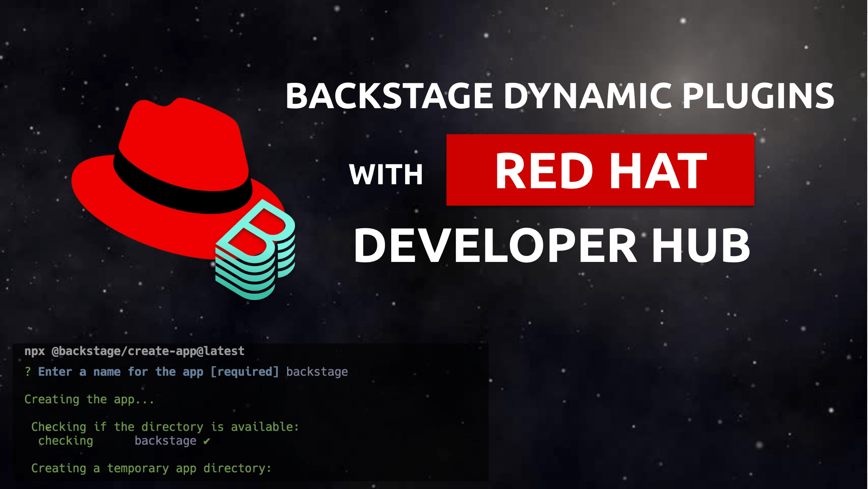Click the white WITH text
This screenshot has width=868, height=489.
tap(386, 174)
